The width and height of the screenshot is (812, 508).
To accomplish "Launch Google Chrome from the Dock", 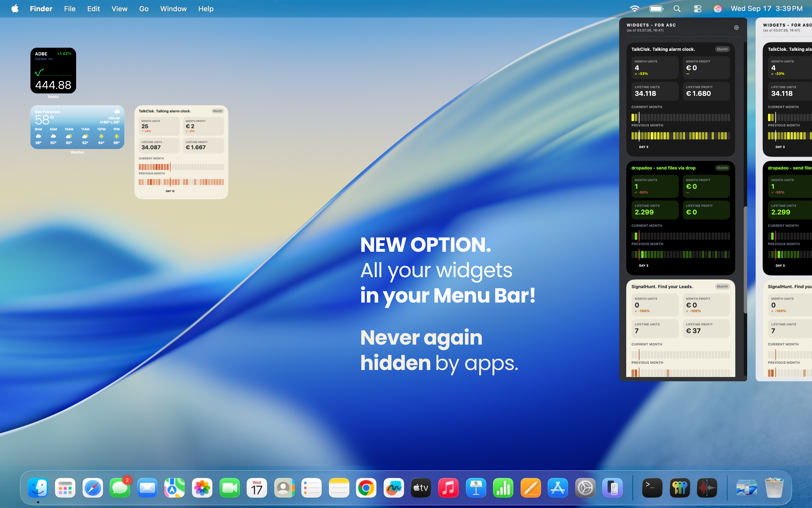I will [x=366, y=487].
